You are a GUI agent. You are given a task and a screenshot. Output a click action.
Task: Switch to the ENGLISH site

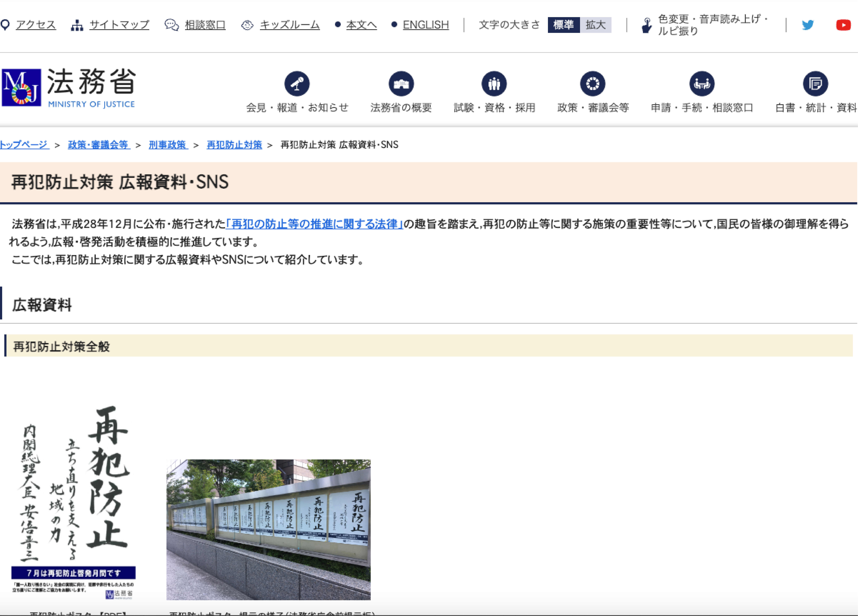[x=426, y=25]
